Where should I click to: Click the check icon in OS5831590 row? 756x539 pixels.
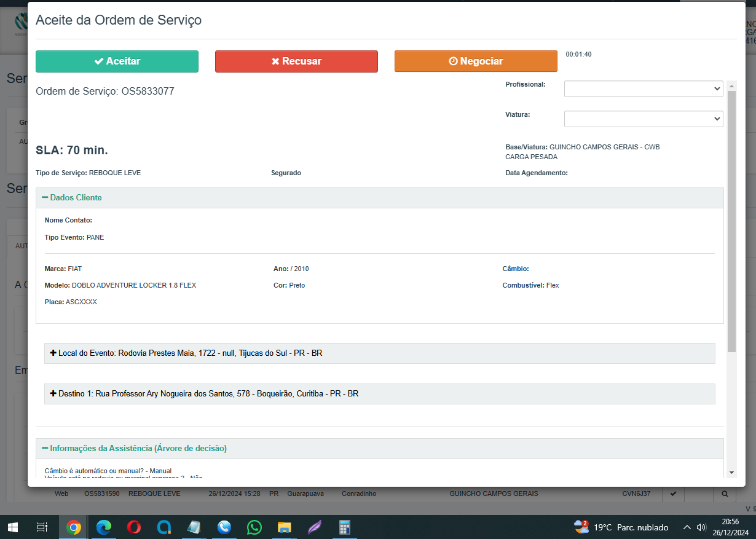tap(673, 494)
